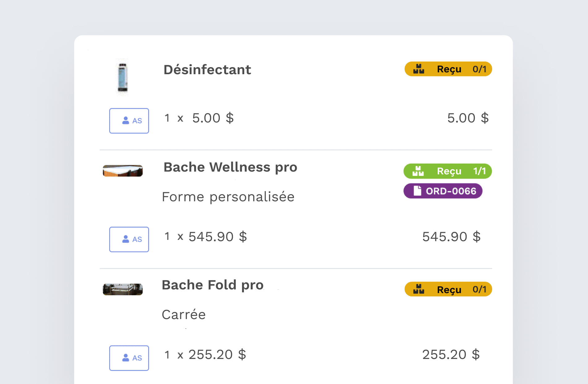This screenshot has width=588, height=384.
Task: Select the AS assignee button at 255.20 $ line
Action: 129,358
